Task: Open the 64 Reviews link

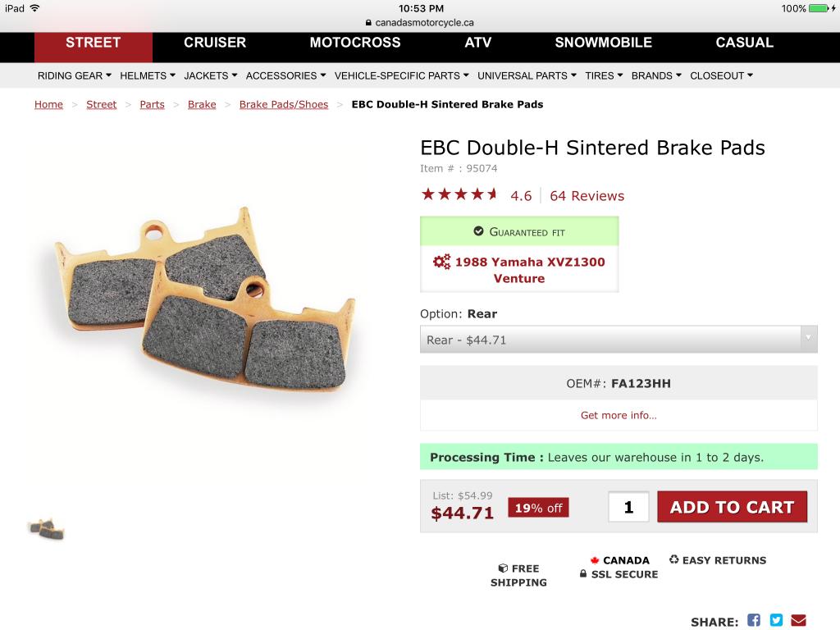Action: pos(587,196)
